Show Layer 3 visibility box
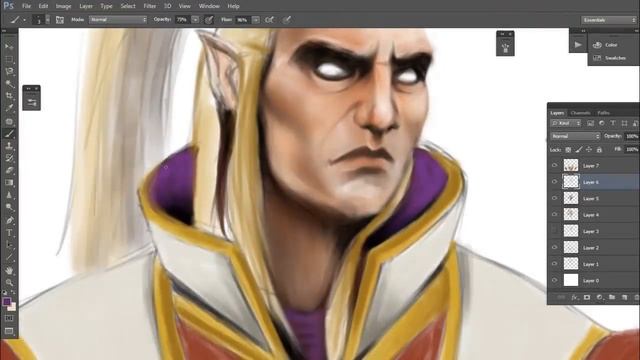This screenshot has width=640, height=360. tap(554, 231)
